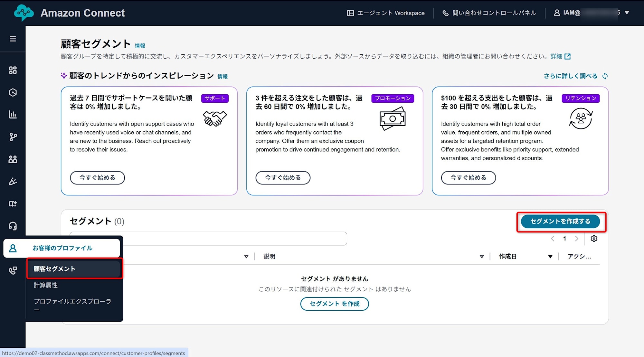Open エージェント Workspace in the header
The height and width of the screenshot is (357, 644).
click(x=386, y=13)
